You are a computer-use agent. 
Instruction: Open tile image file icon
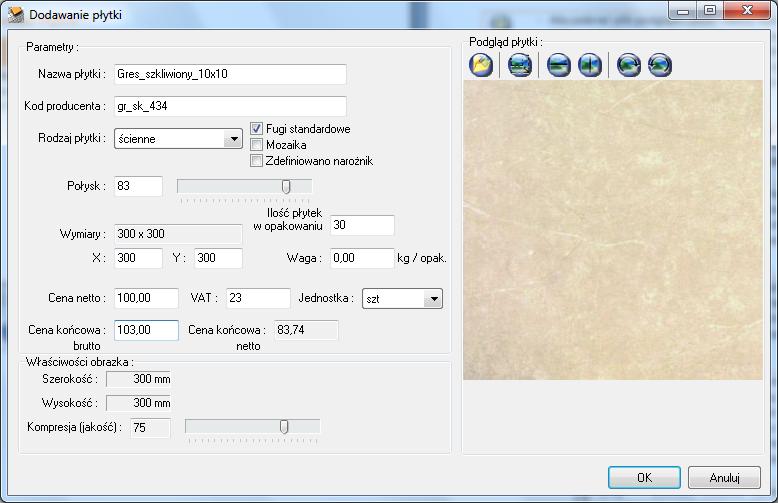coord(481,65)
